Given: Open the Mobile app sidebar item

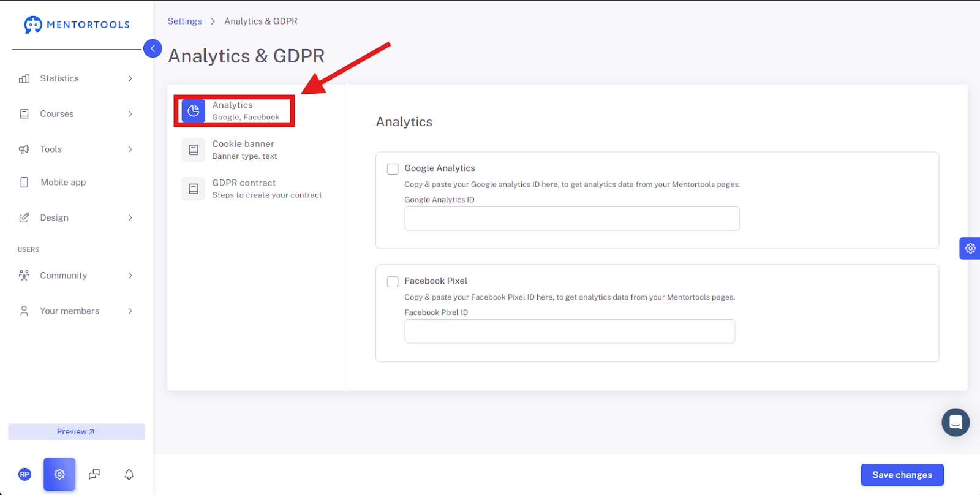Looking at the screenshot, I should click(77, 183).
